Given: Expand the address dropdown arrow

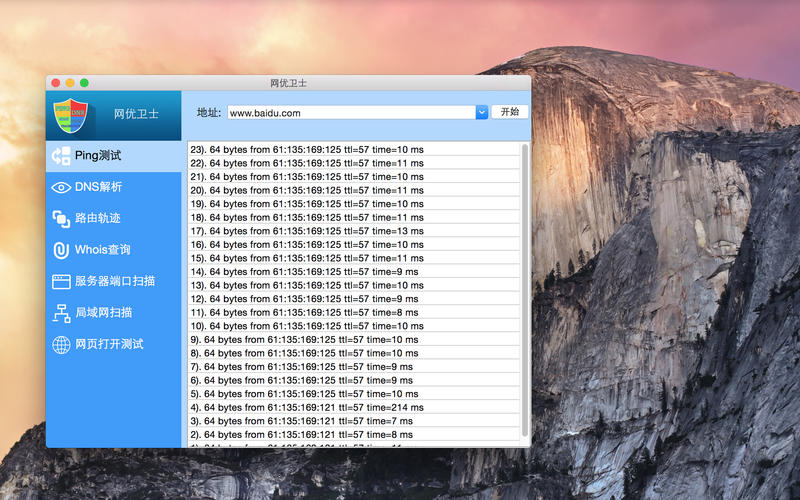Looking at the screenshot, I should pyautogui.click(x=481, y=113).
